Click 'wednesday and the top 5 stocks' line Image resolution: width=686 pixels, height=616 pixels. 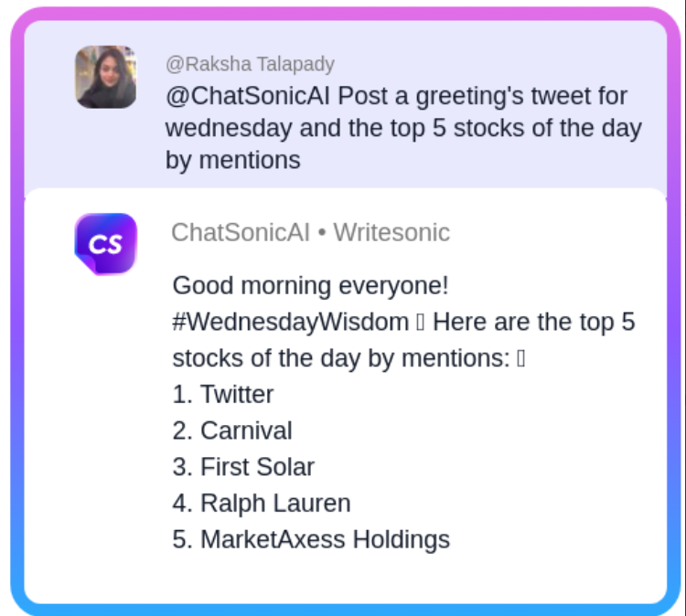tap(402, 128)
